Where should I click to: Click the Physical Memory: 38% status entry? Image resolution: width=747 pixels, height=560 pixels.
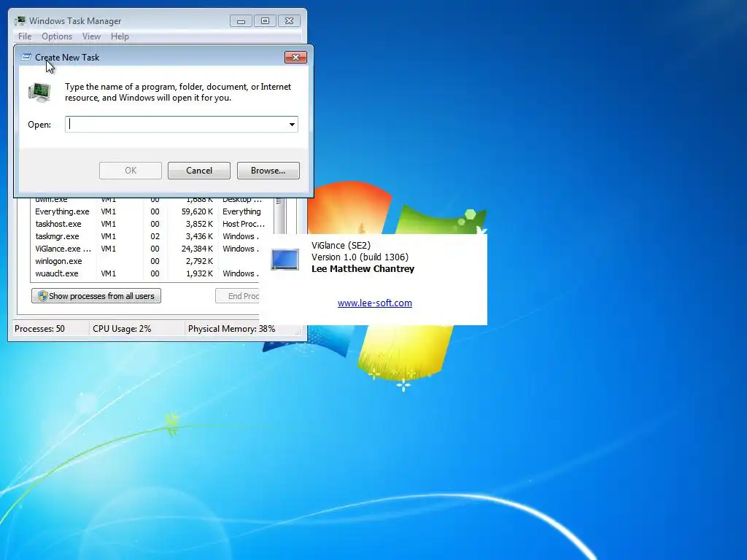coord(231,329)
